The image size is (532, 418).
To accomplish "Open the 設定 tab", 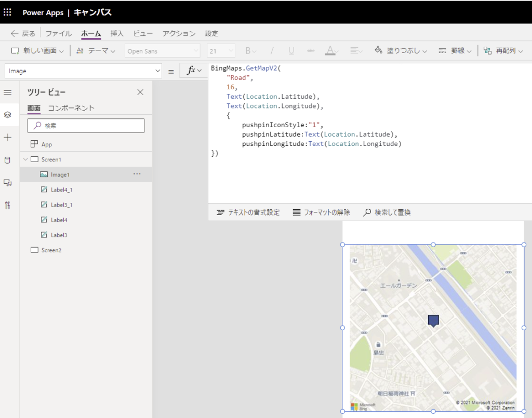I will (211, 34).
